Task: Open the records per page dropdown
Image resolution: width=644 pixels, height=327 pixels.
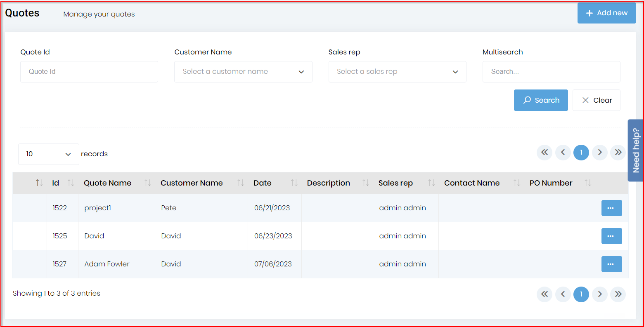Action: click(49, 154)
